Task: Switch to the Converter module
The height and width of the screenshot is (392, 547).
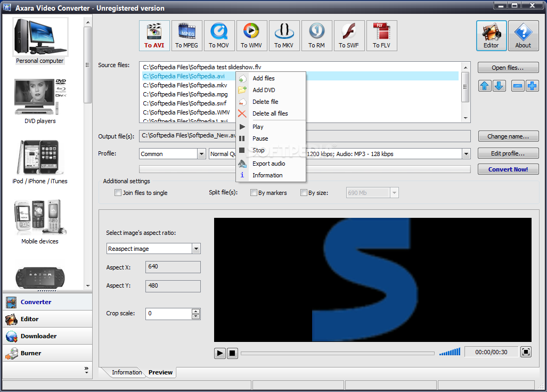Action: tap(47, 302)
